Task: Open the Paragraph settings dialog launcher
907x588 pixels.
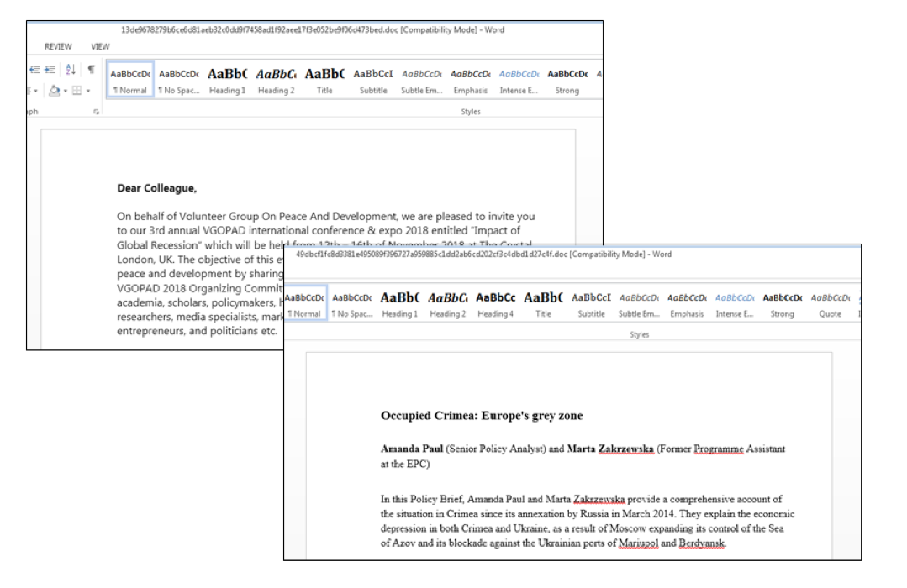Action: [x=95, y=111]
